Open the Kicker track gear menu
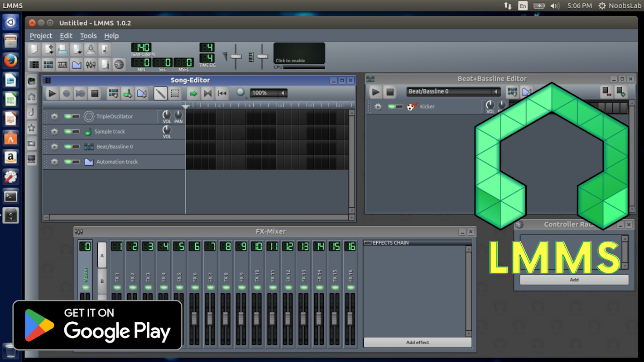This screenshot has width=644, height=362. tap(378, 107)
